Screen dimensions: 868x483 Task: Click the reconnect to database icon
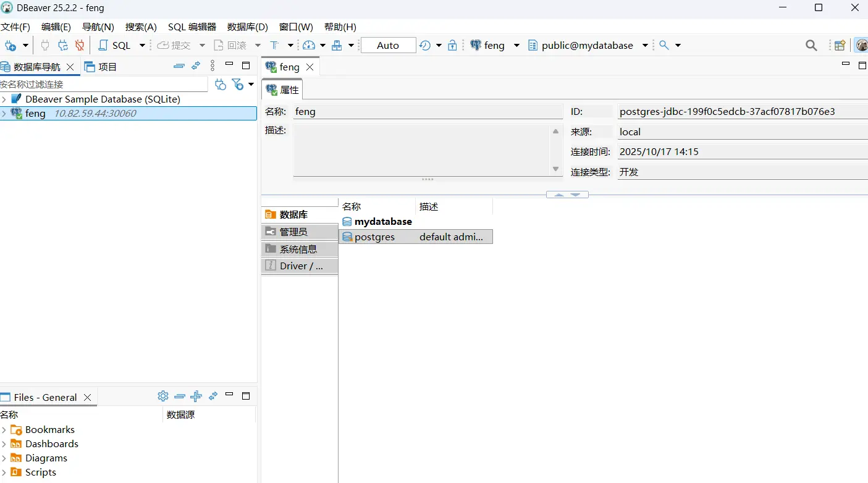click(x=62, y=45)
